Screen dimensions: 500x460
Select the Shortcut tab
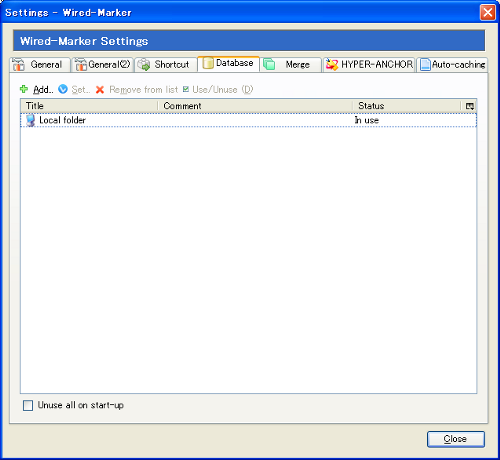(166, 64)
